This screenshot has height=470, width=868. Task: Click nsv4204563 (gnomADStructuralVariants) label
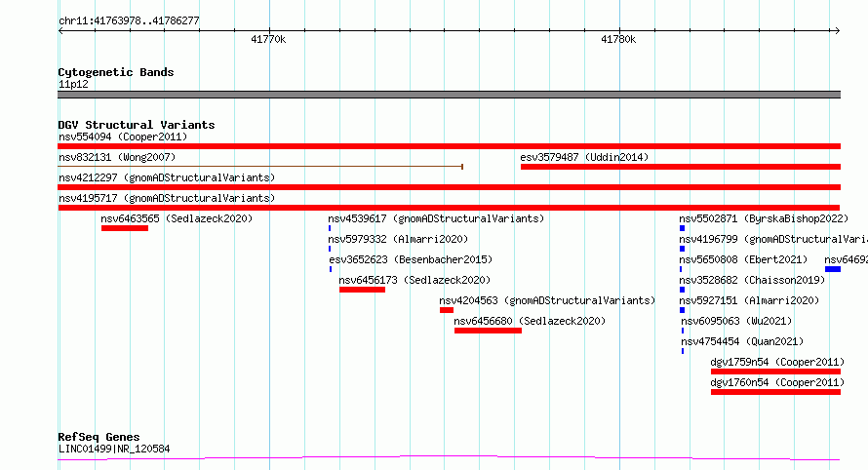tap(547, 300)
